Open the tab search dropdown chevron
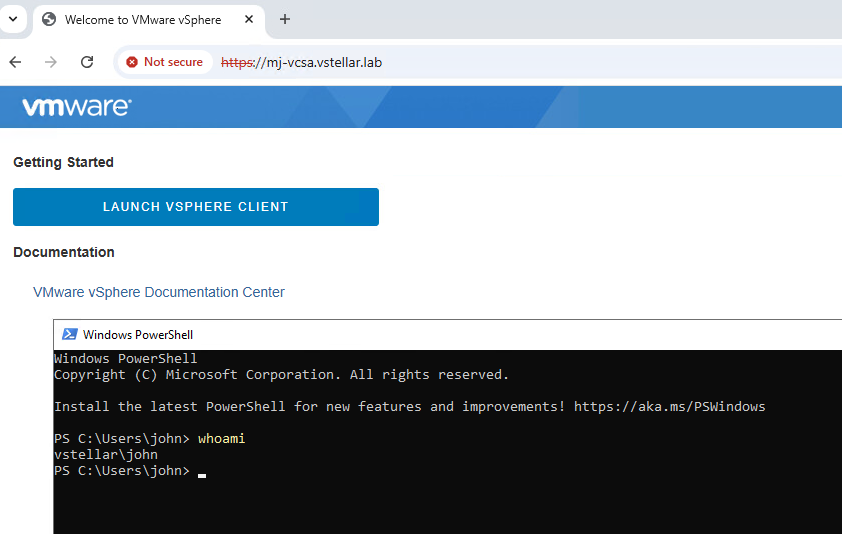The image size is (842, 534). click(13, 19)
